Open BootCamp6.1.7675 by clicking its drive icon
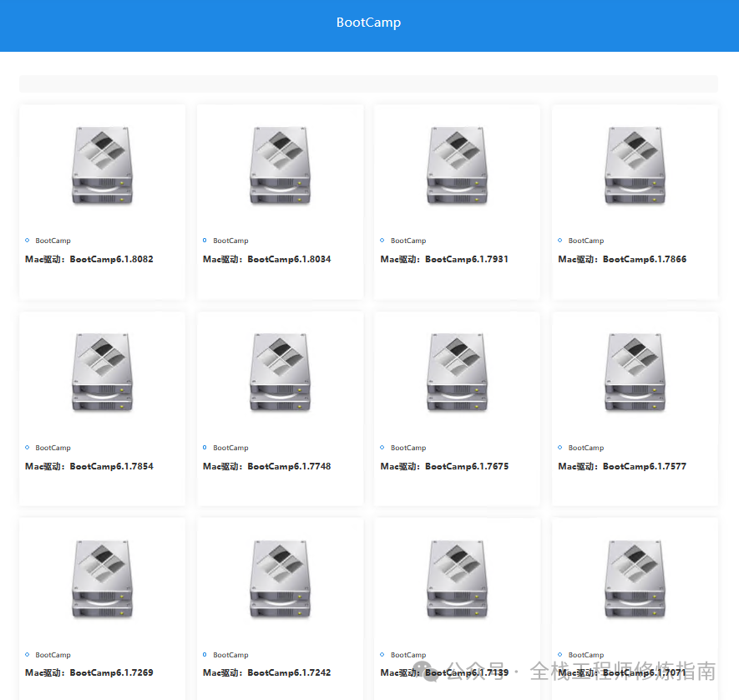The height and width of the screenshot is (700, 739). (x=457, y=372)
